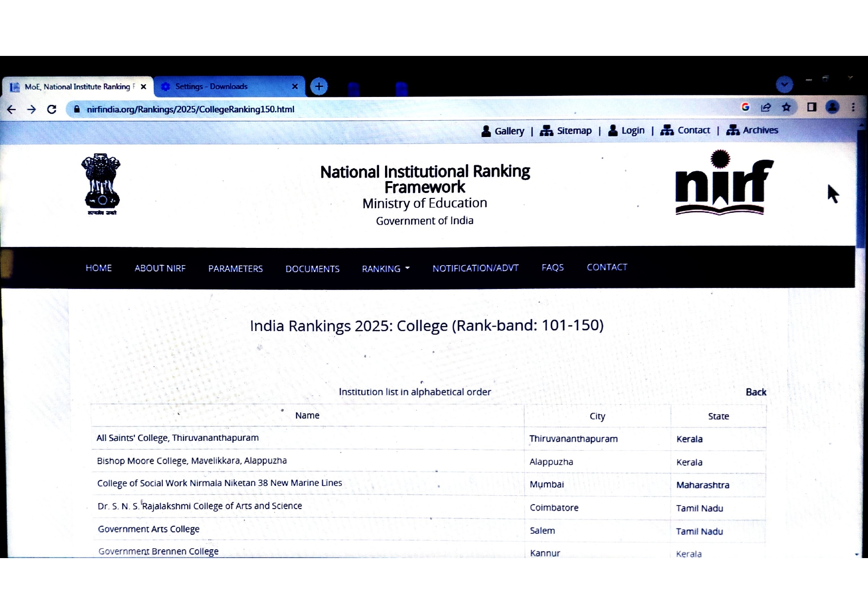Image resolution: width=868 pixels, height=614 pixels.
Task: Click the address bar URL
Action: [x=191, y=109]
